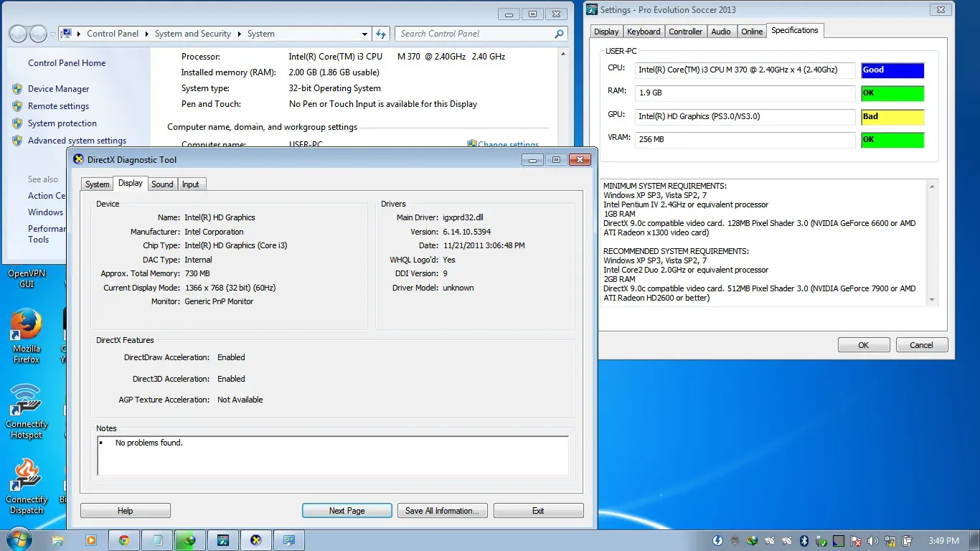The width and height of the screenshot is (980, 551).
Task: Open the Controller tab in PES settings
Action: coord(685,32)
